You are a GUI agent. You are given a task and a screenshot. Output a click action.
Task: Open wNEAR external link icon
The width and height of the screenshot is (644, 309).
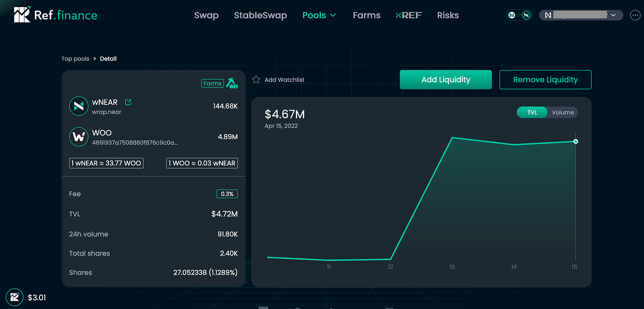128,102
